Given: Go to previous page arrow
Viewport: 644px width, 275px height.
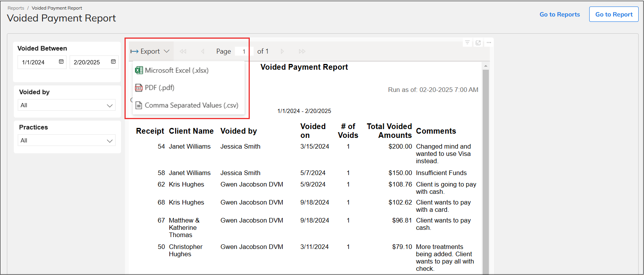Looking at the screenshot, I should point(203,51).
